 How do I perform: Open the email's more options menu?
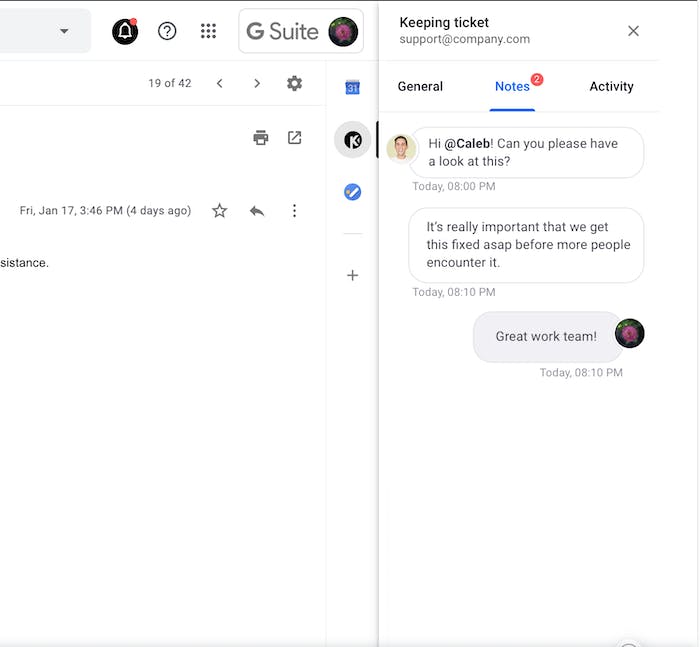[x=294, y=211]
